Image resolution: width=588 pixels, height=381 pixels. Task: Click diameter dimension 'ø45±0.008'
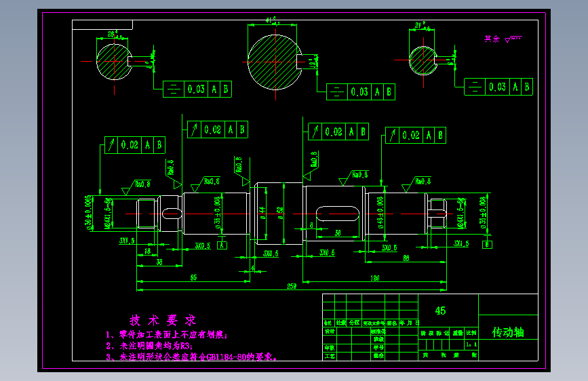click(380, 213)
